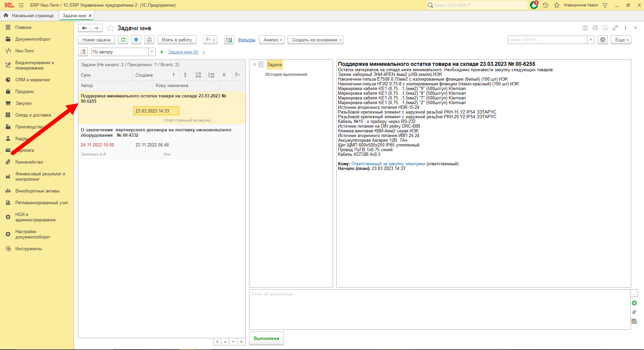Select the О заключении партнерского договора task

[x=162, y=142]
